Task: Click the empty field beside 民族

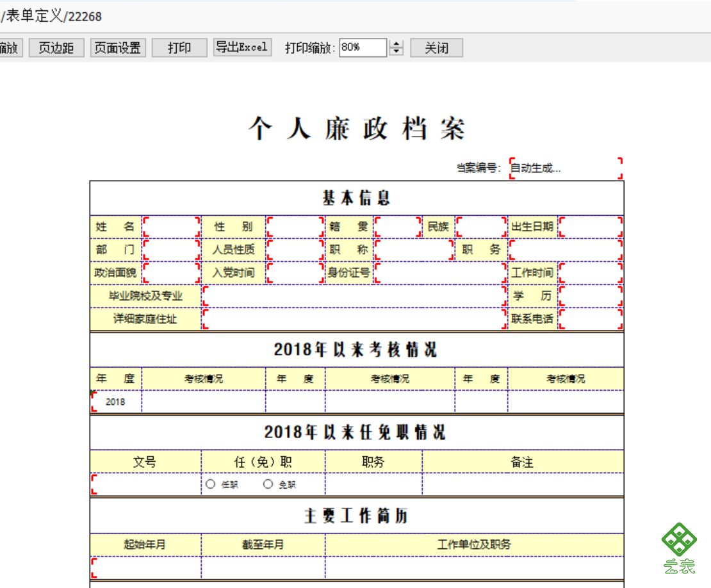Action: click(481, 227)
